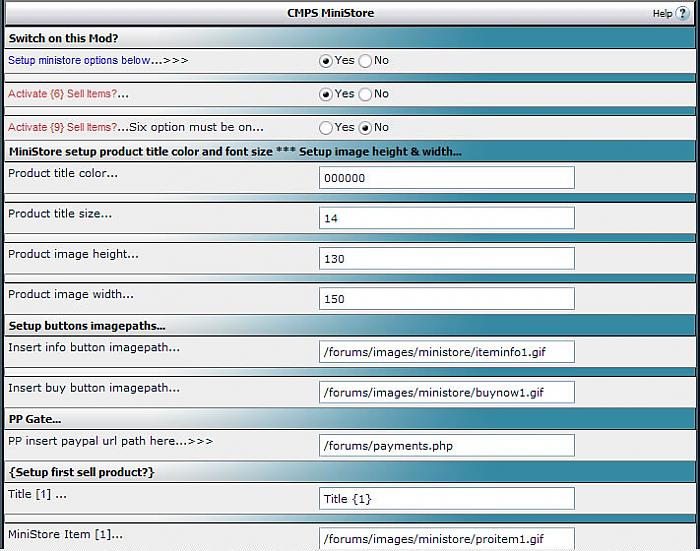This screenshot has height=551, width=700.
Task: Click the Help link text
Action: pyautogui.click(x=662, y=14)
